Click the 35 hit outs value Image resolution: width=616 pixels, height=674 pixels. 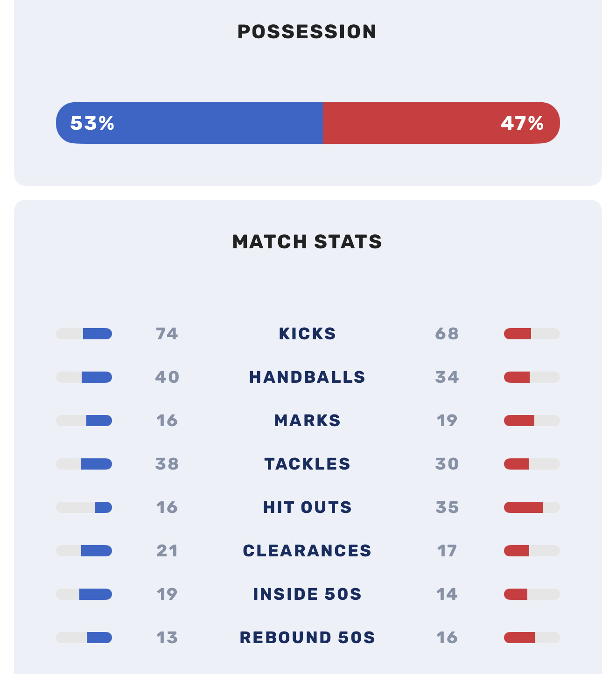pyautogui.click(x=447, y=507)
